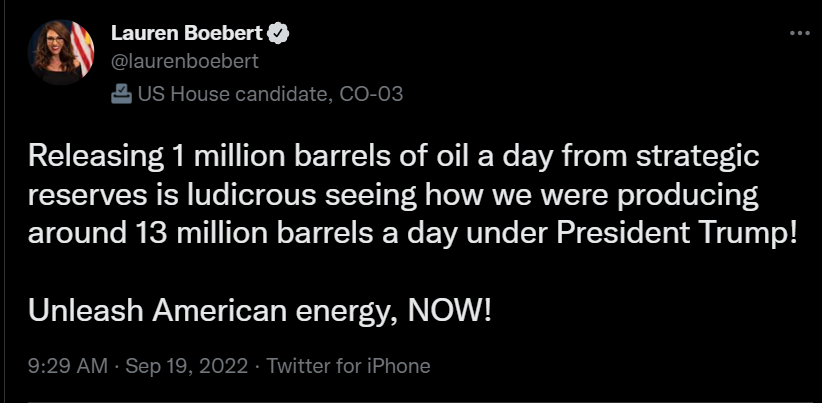Click the Unleash American energy, NOW! line
Viewport: 822px width, 403px height.
tap(260, 311)
